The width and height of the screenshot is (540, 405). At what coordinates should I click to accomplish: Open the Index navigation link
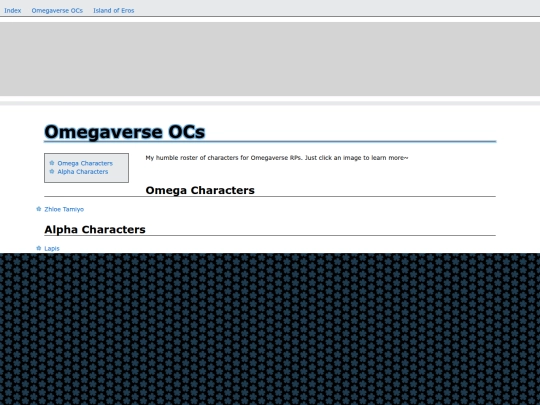click(x=13, y=11)
